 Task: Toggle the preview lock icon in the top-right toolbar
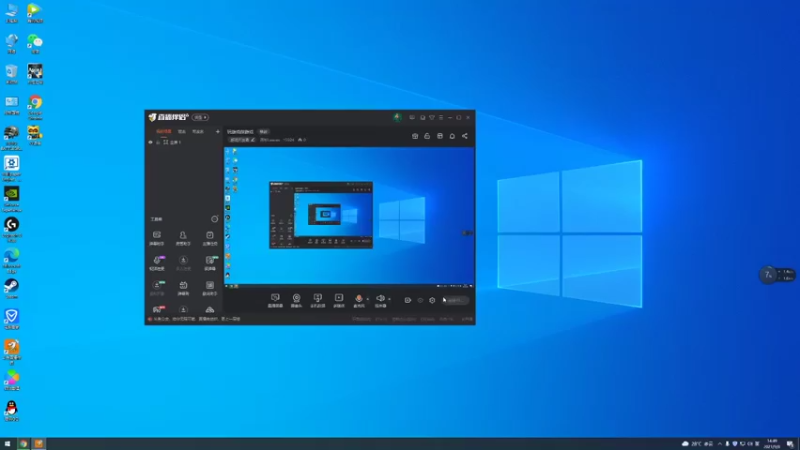click(x=427, y=136)
